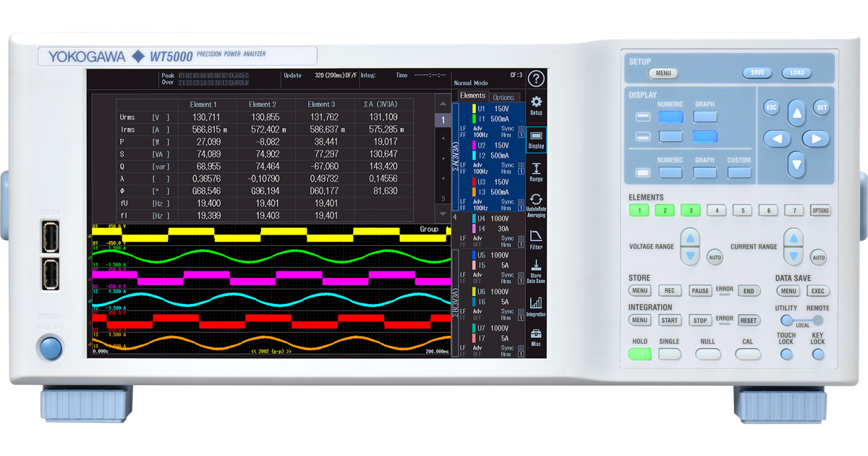Enable the KEY LOCK button

pyautogui.click(x=818, y=355)
